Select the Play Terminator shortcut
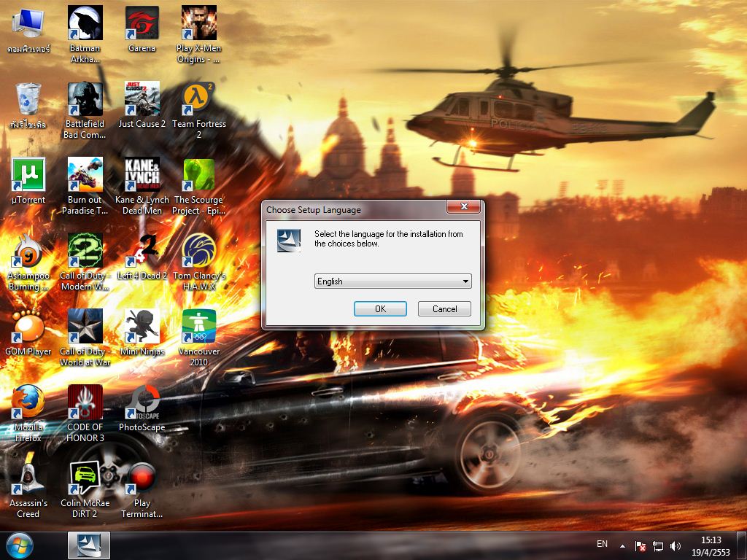Screen dimensions: 747x560 (142, 489)
